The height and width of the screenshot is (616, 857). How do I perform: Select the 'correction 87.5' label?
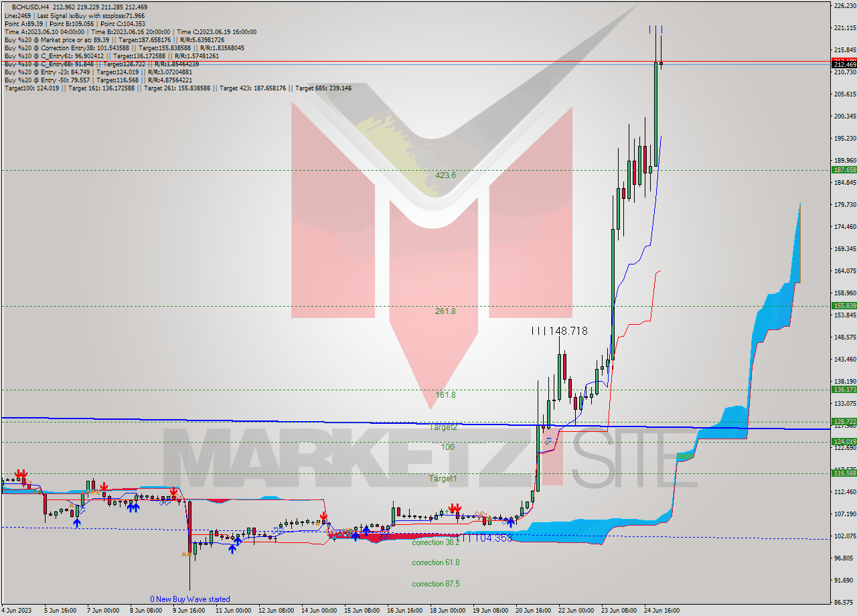point(435,584)
